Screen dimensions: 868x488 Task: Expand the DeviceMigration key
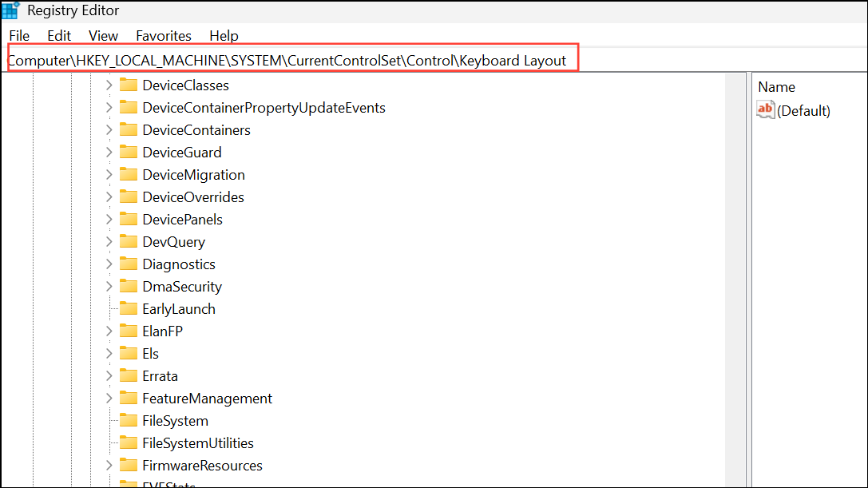point(109,175)
